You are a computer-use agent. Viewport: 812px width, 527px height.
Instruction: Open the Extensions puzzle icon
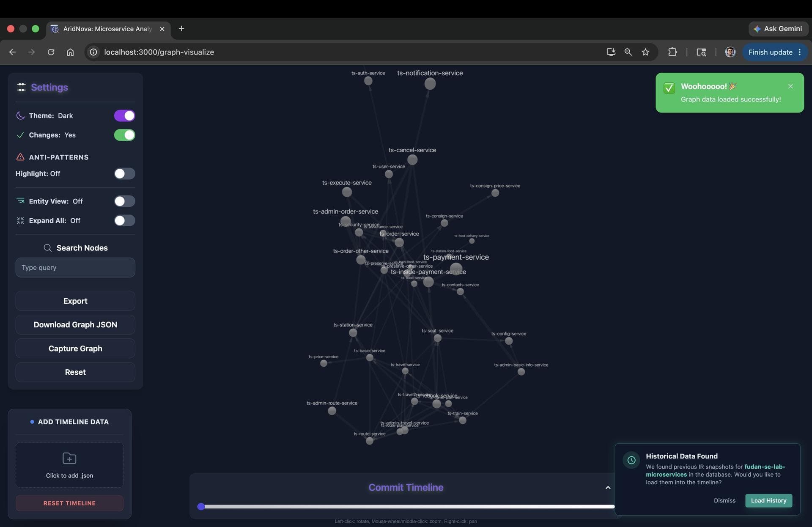tap(672, 52)
